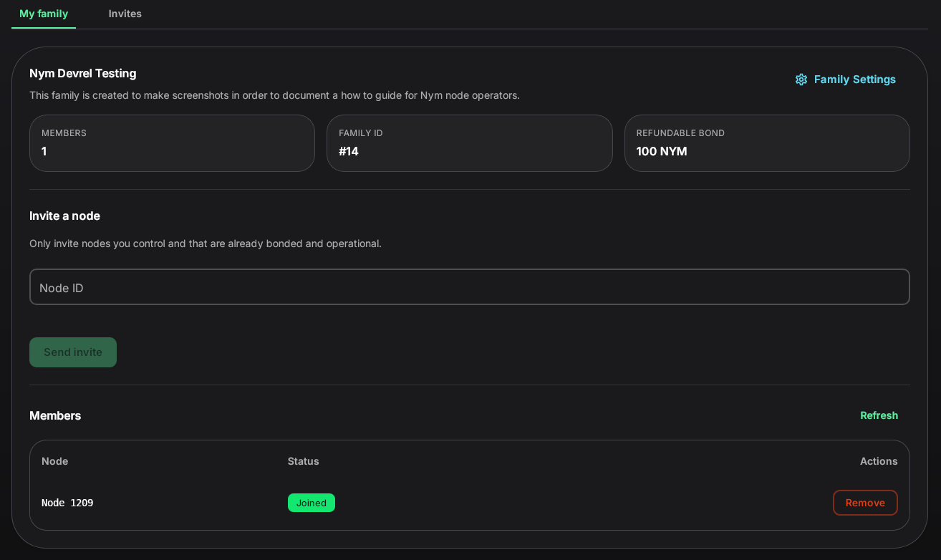The width and height of the screenshot is (941, 560).
Task: Click the Send invite button
Action: pos(73,352)
